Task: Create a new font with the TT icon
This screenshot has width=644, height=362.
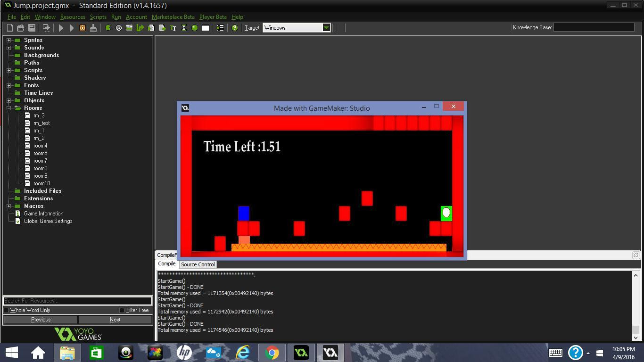Action: coord(173,28)
